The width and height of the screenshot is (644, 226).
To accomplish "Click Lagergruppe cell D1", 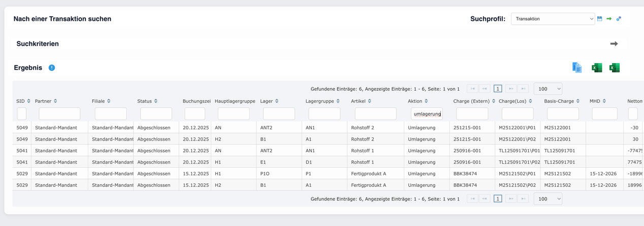I will tap(309, 162).
